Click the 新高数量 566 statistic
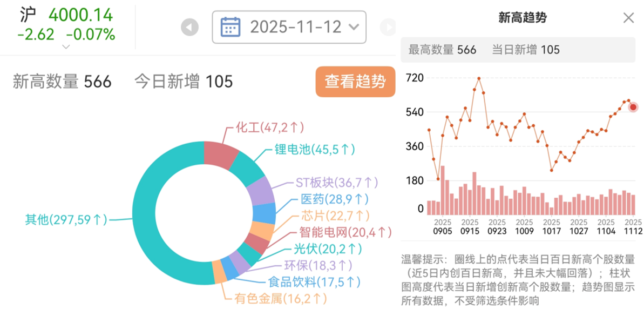This screenshot has width=644, height=309. click(62, 82)
